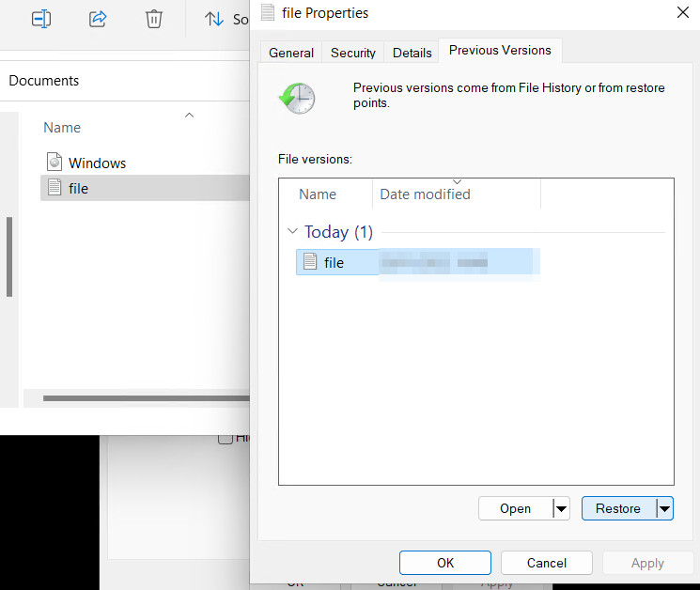
Task: Click the Previous Versions clock icon
Action: [297, 97]
